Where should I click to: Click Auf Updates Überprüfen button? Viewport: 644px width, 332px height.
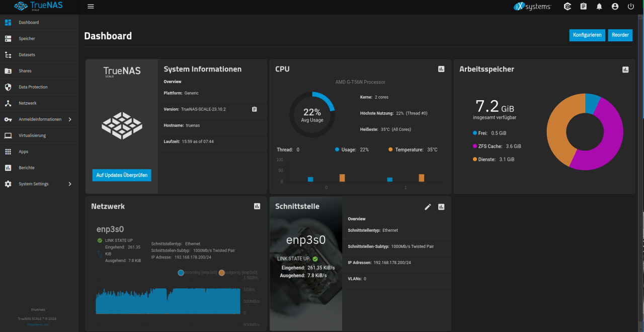[122, 175]
